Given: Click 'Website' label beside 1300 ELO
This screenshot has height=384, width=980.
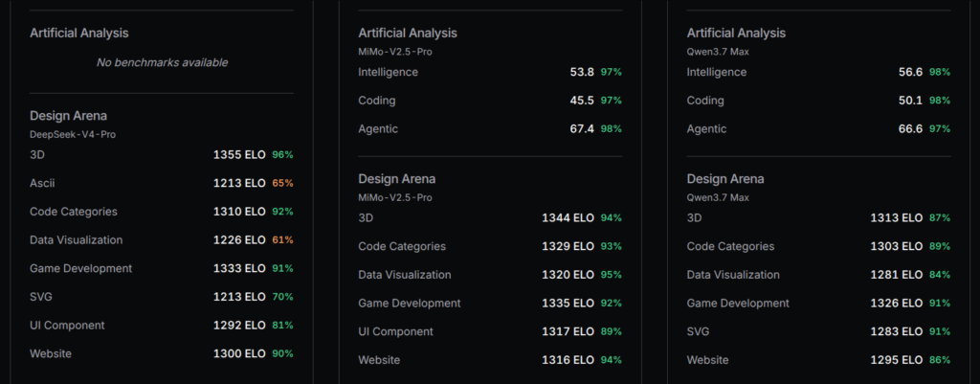Looking at the screenshot, I should click(51, 354).
